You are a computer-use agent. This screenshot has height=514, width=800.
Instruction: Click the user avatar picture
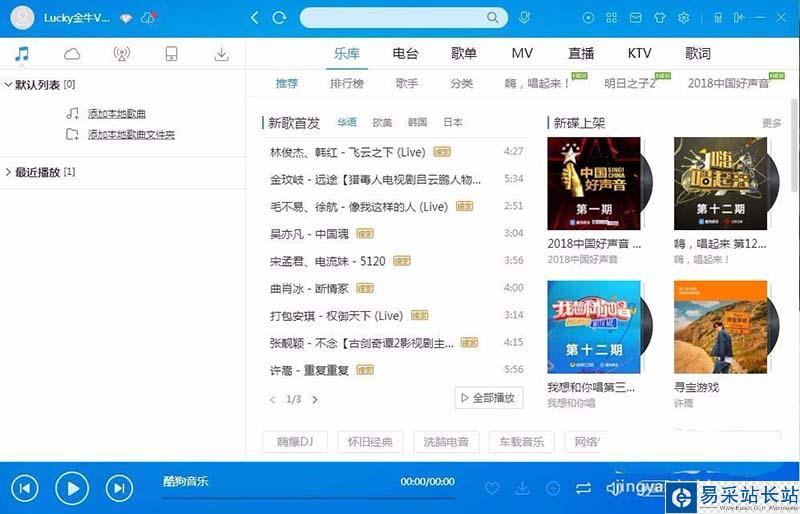pos(22,18)
